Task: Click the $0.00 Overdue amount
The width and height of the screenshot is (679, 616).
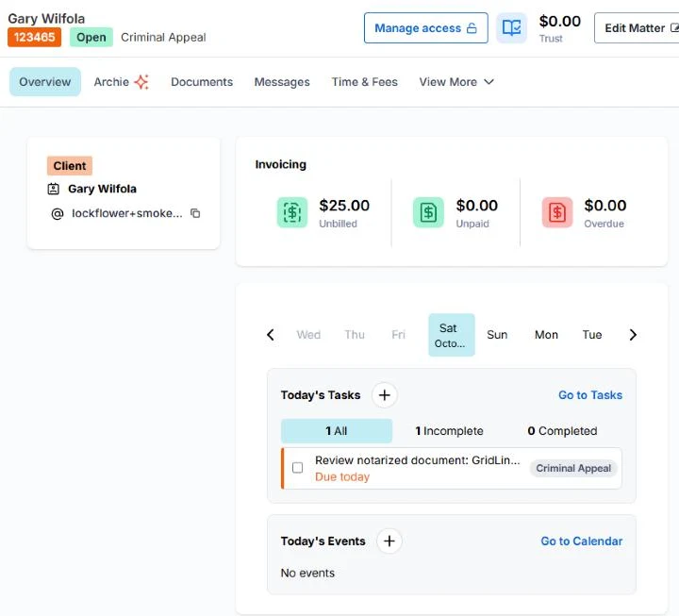Action: click(x=604, y=206)
